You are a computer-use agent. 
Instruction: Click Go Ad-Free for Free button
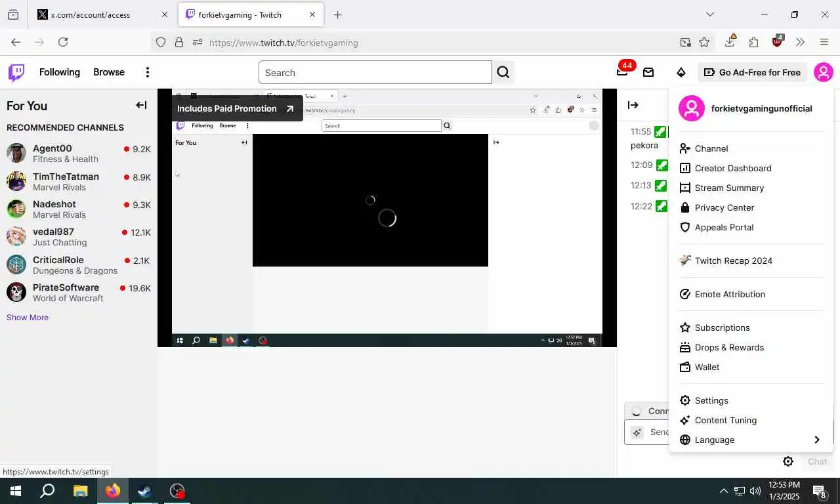coord(752,72)
